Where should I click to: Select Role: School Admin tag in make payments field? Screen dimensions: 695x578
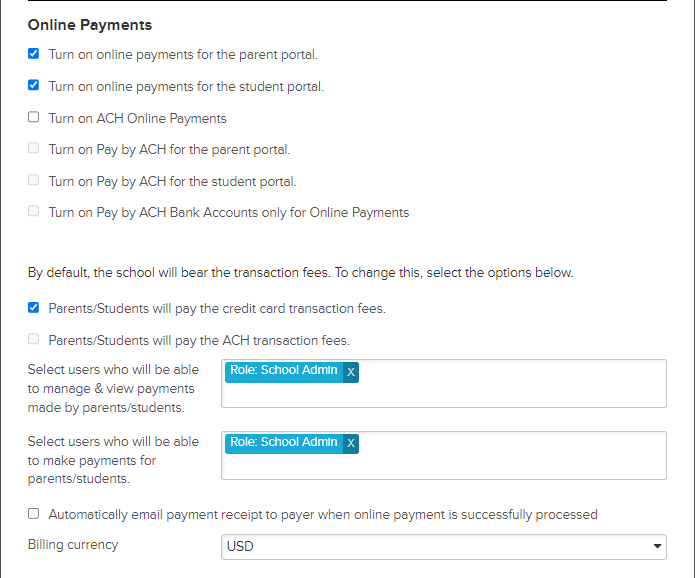coord(284,442)
